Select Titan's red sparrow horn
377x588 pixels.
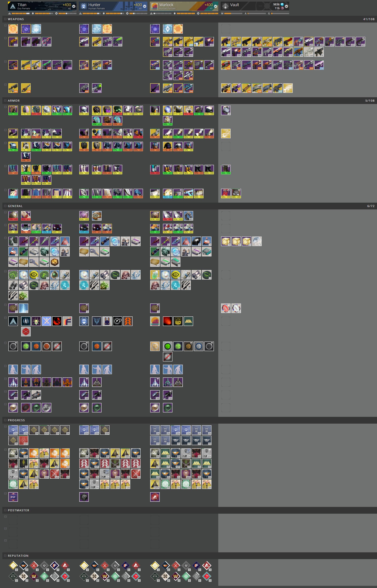click(26, 408)
